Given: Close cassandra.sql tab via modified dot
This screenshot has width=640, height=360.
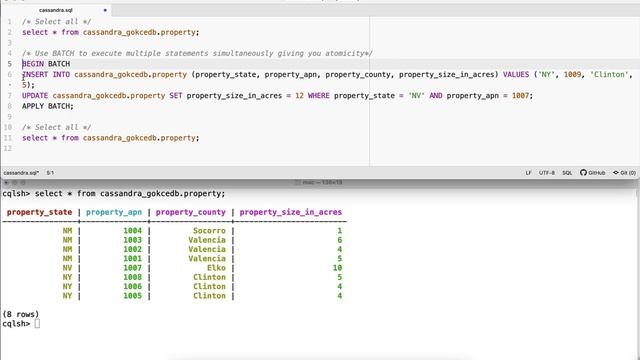Looking at the screenshot, I should 105,10.
